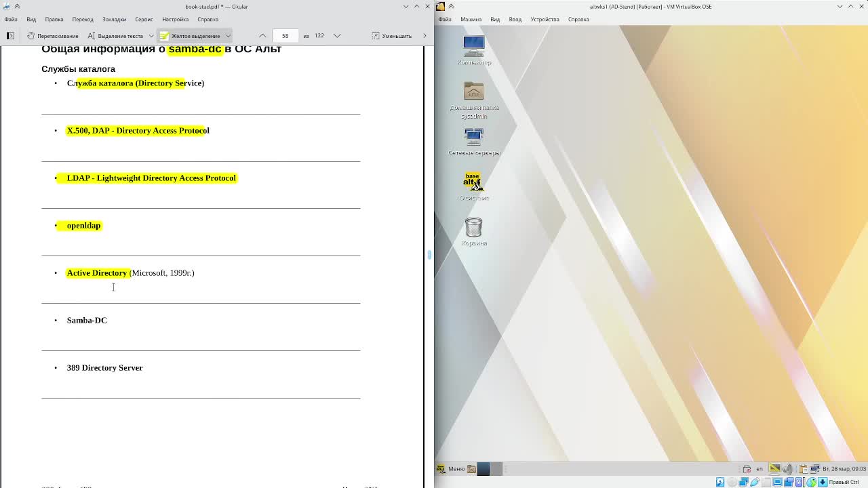The image size is (868, 488).
Task: Open the Меню start button in VM panel
Action: 451,468
